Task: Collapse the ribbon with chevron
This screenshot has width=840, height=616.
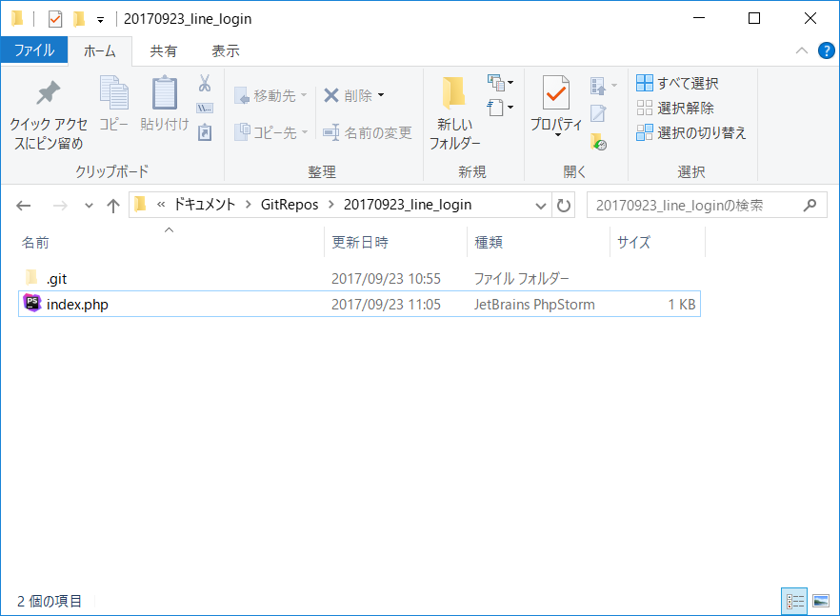Action: click(802, 50)
